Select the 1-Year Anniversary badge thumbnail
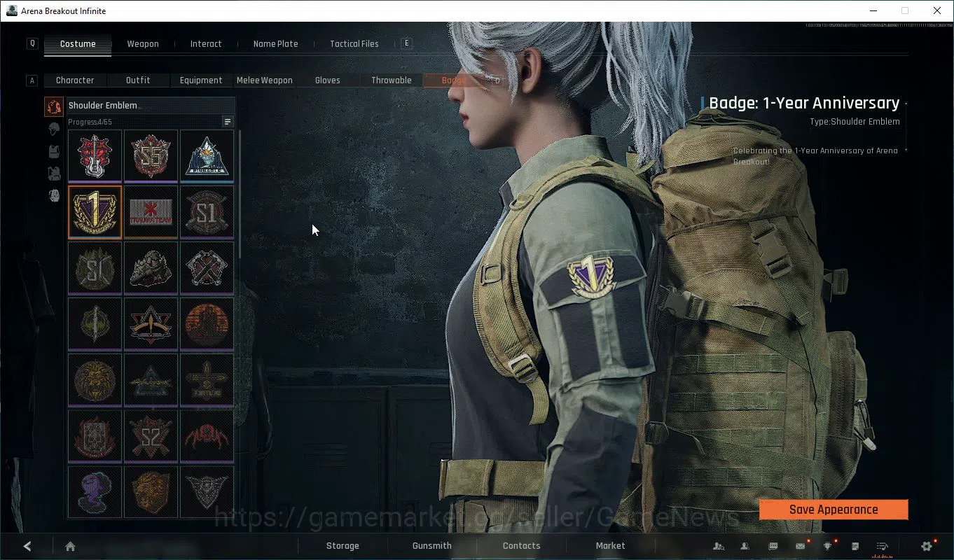The image size is (954, 560). click(95, 212)
